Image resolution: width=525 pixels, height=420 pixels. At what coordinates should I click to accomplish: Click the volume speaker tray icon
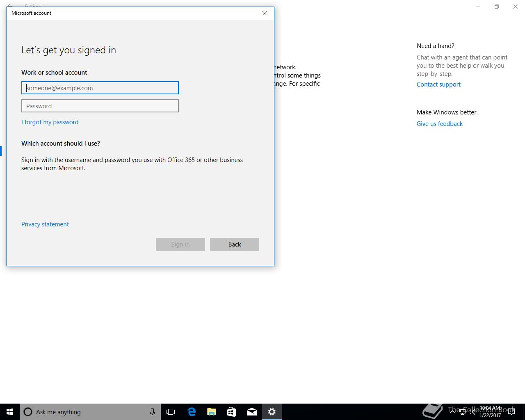click(472, 412)
